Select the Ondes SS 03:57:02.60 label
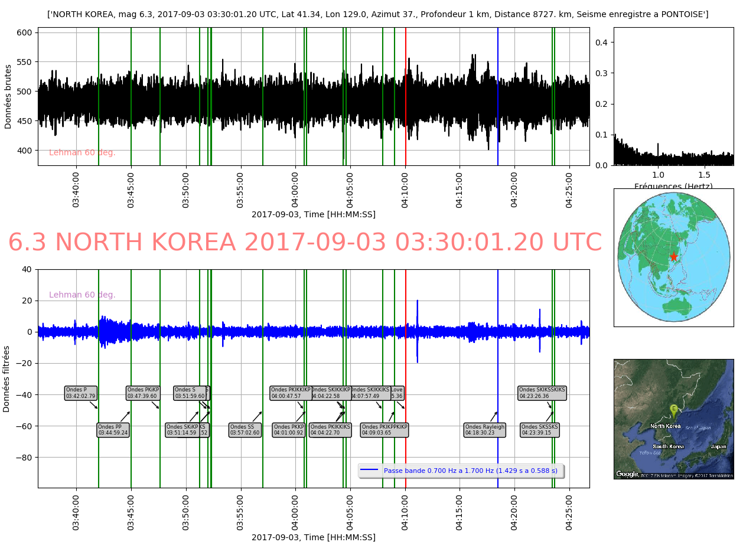The image size is (756, 542). pos(245,430)
